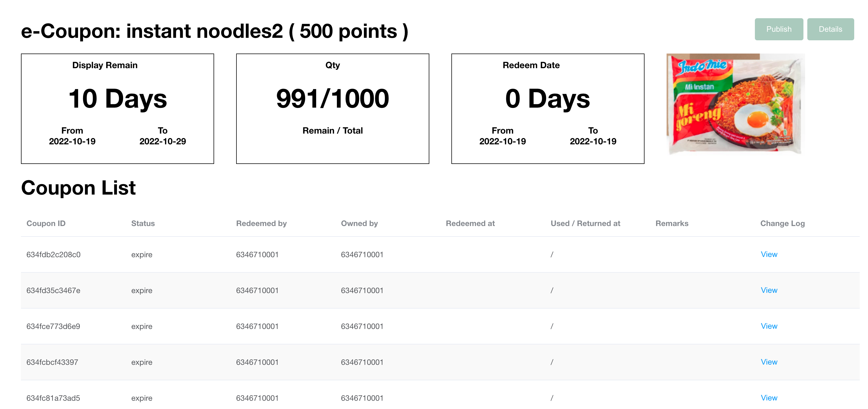Click the Remarks column header
Viewport: 868px width, 409px height.
click(672, 223)
